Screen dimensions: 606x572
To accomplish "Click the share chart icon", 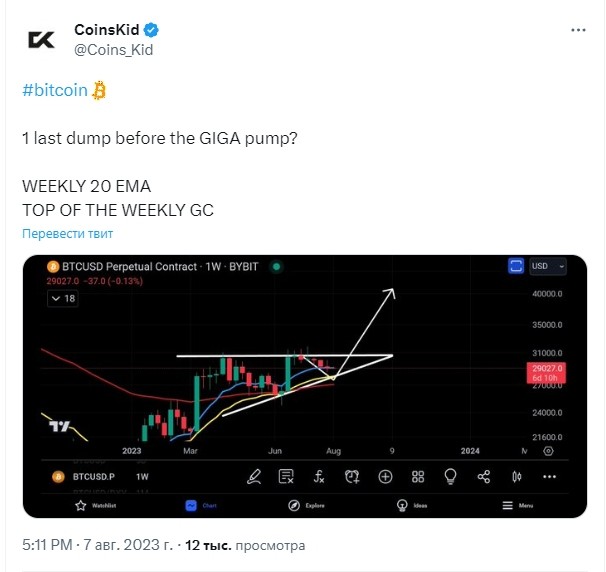I will coord(484,477).
